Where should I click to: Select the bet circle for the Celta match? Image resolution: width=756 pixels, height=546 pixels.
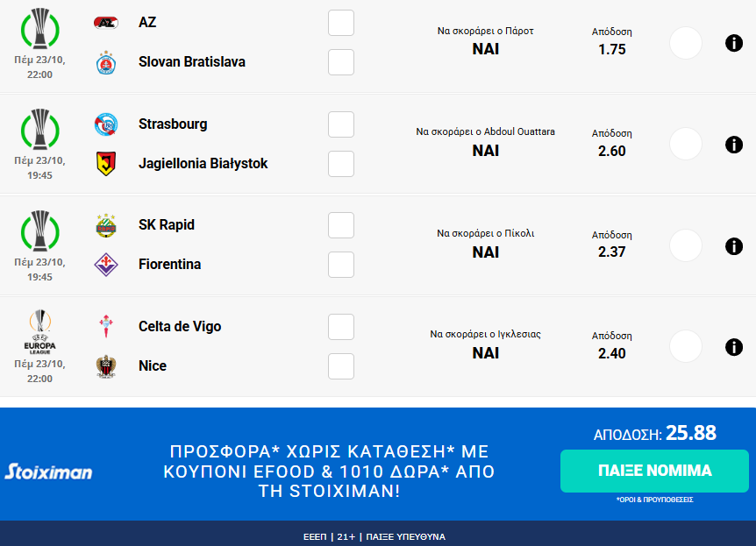(x=685, y=346)
